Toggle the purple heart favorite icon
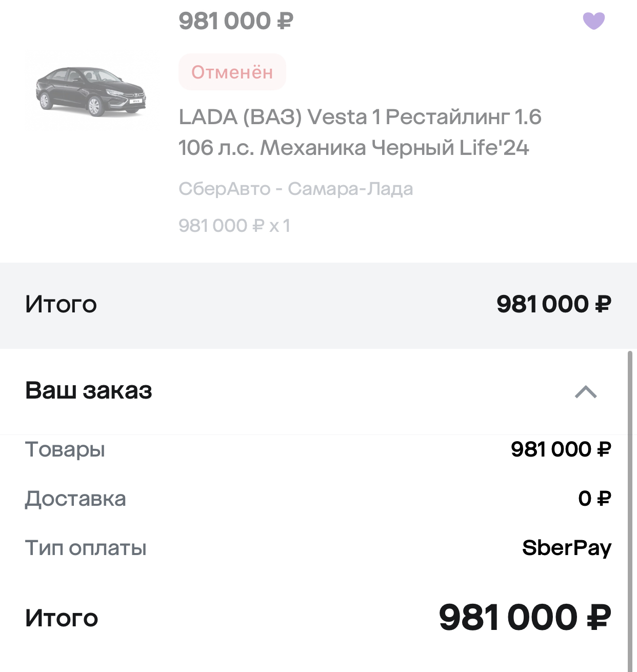 point(593,21)
